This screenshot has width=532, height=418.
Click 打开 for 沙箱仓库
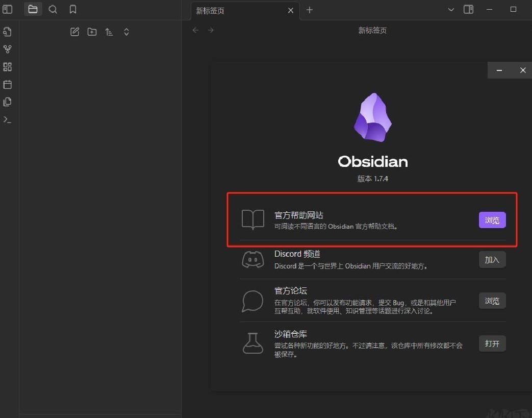492,343
